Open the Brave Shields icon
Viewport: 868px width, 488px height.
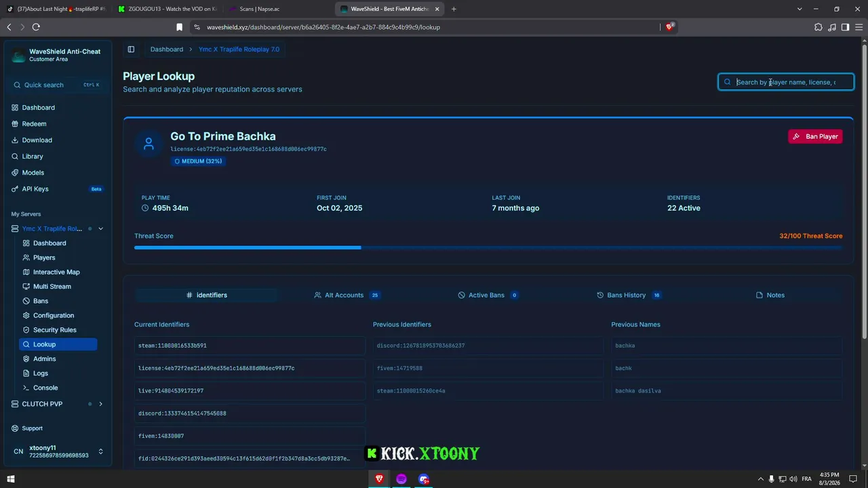click(669, 27)
